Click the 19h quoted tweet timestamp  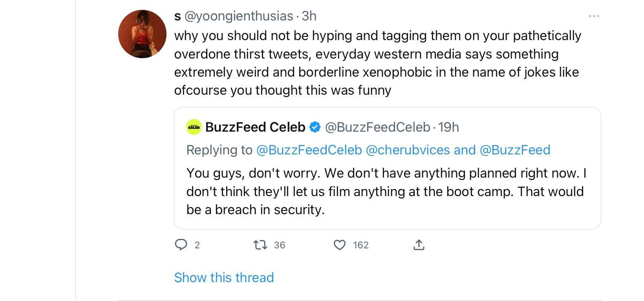(x=448, y=127)
